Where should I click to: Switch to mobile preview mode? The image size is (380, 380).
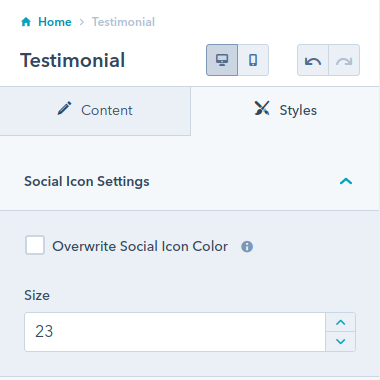pyautogui.click(x=253, y=60)
